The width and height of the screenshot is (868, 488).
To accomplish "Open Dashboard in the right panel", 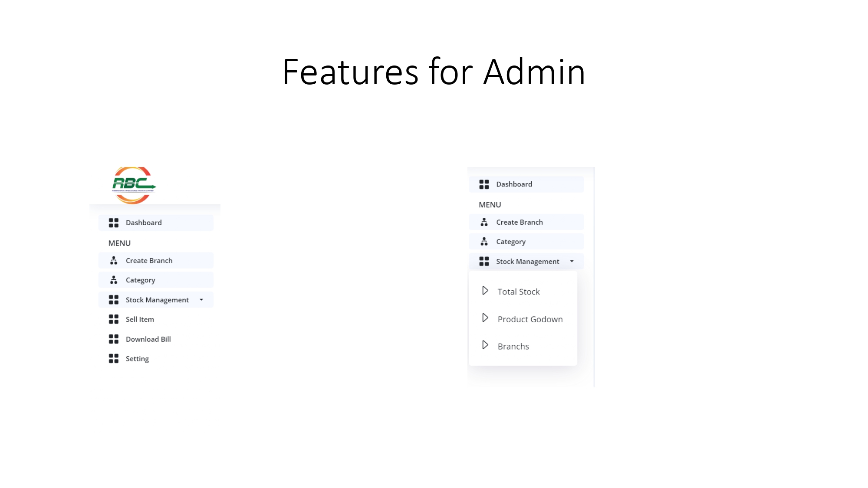I will coord(526,184).
